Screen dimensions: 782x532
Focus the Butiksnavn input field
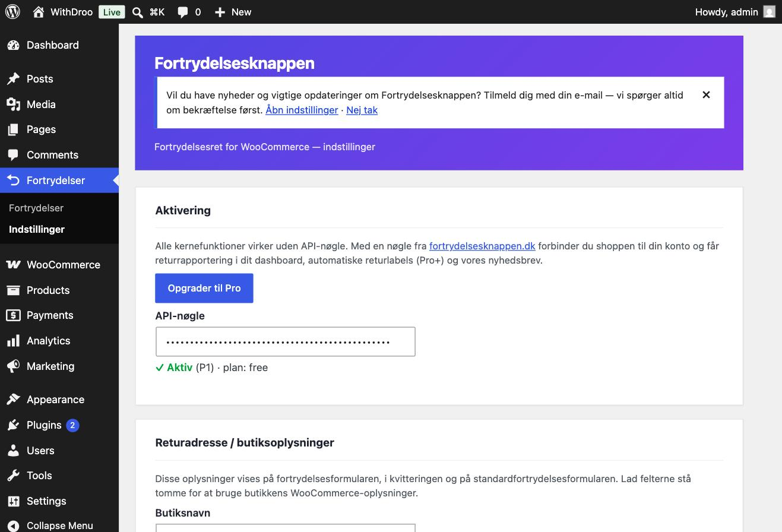click(x=285, y=528)
